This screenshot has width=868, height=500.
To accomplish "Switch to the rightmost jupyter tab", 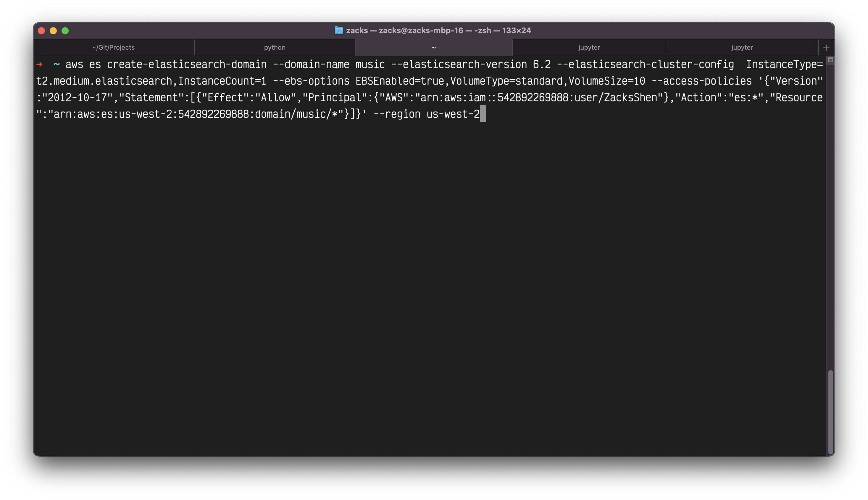I will click(x=742, y=48).
